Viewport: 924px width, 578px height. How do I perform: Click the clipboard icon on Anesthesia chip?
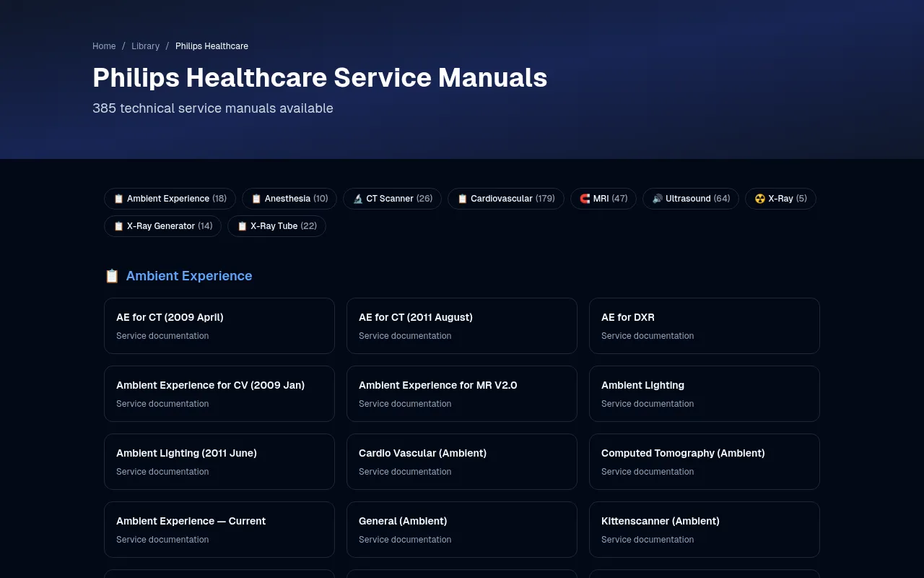[256, 199]
